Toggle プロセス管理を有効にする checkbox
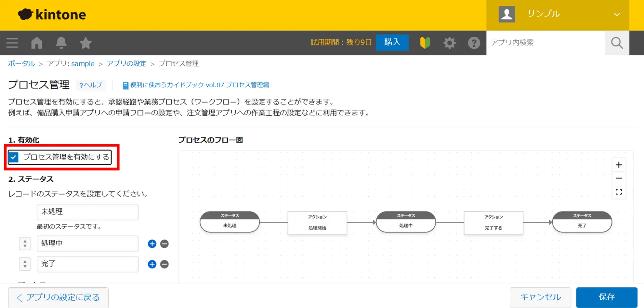The image size is (644, 308). pyautogui.click(x=14, y=157)
